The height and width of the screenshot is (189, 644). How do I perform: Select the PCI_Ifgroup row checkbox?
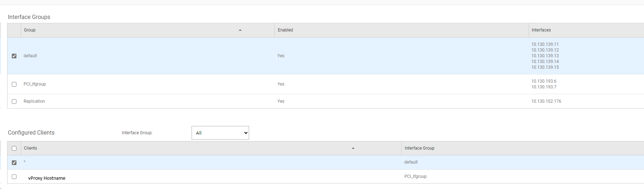tap(14, 84)
